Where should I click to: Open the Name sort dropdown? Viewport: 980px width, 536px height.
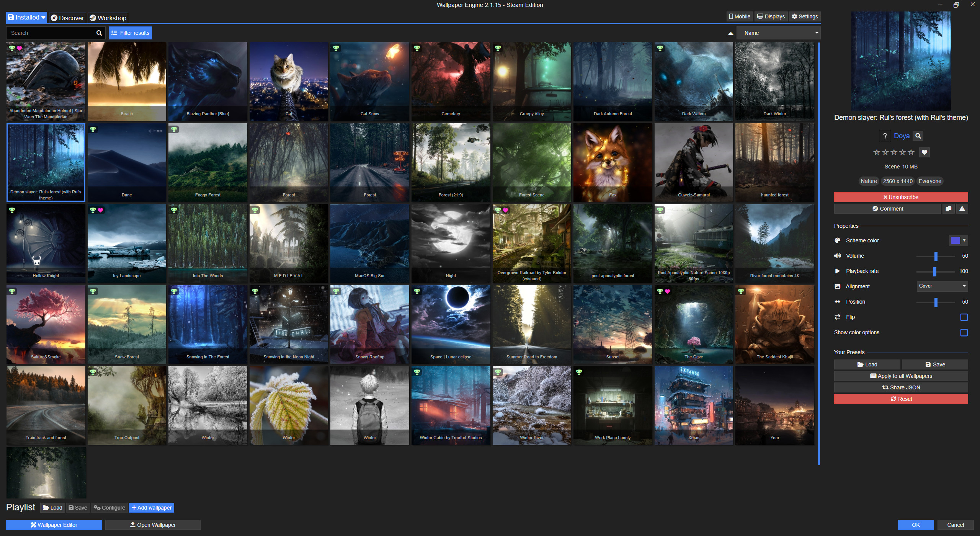778,33
